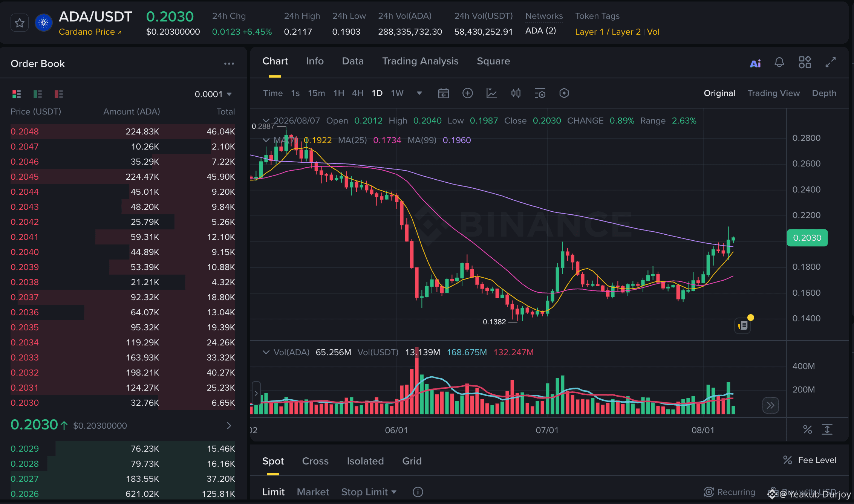The width and height of the screenshot is (854, 504).
Task: Expand the side handle arrow beside volume chart
Action: (x=256, y=393)
